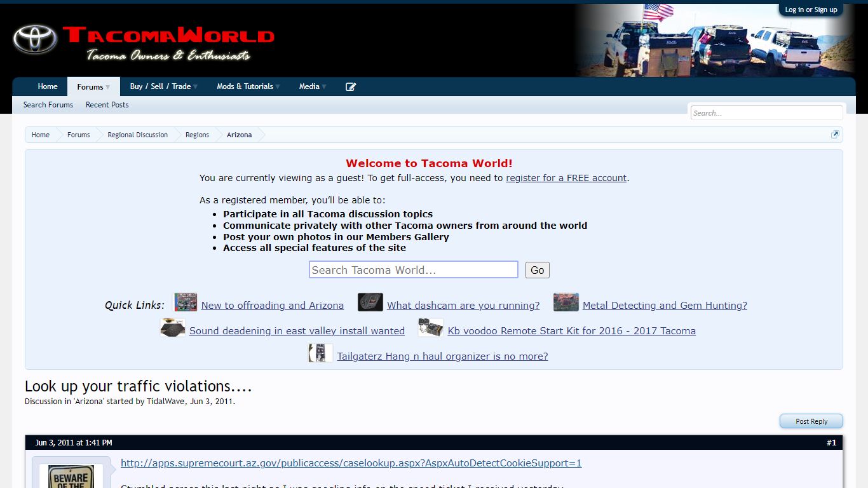Click the TacomaWorld header logo text
The width and height of the screenshot is (868, 488).
click(168, 36)
